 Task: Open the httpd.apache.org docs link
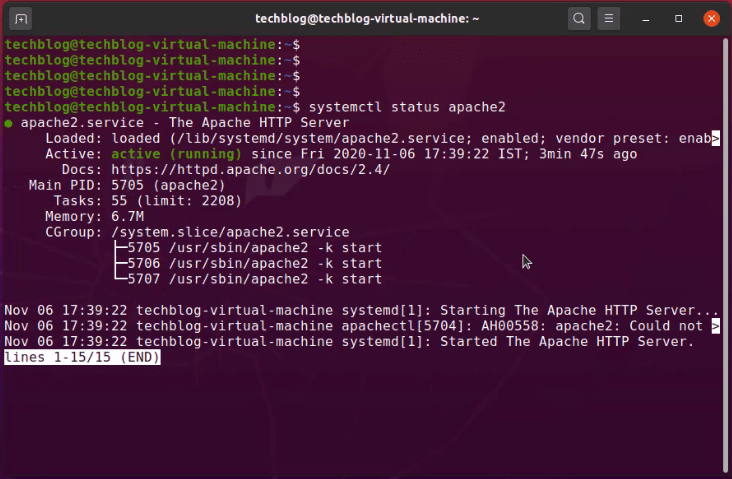pos(250,169)
